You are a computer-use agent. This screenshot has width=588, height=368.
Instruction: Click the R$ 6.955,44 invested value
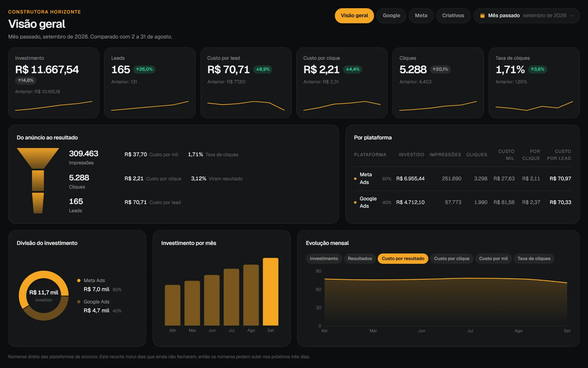(x=410, y=178)
